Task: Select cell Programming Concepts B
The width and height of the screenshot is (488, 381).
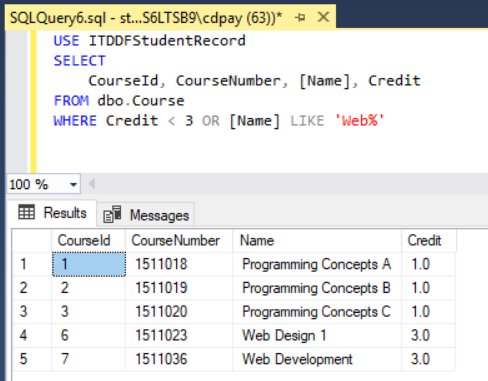Action: (317, 288)
